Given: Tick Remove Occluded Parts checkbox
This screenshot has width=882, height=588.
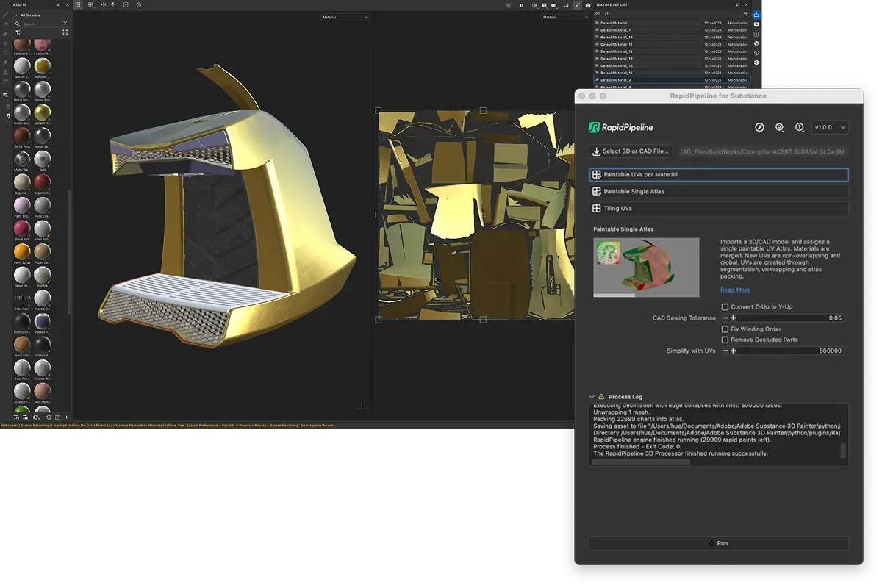Looking at the screenshot, I should click(x=725, y=340).
